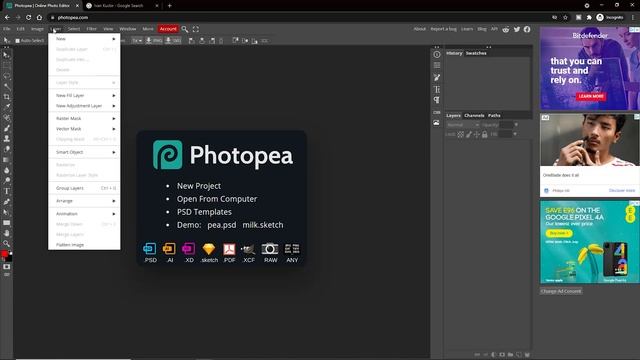Select the Path Select tool
The width and height of the screenshot is (640, 360).
[x=7, y=212]
